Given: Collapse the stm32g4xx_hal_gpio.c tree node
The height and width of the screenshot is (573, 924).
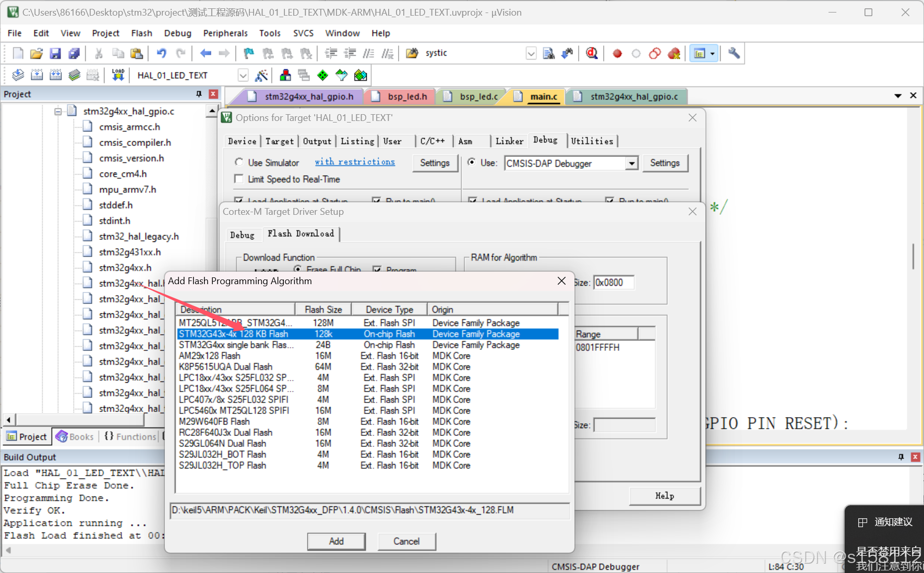Looking at the screenshot, I should [x=58, y=111].
